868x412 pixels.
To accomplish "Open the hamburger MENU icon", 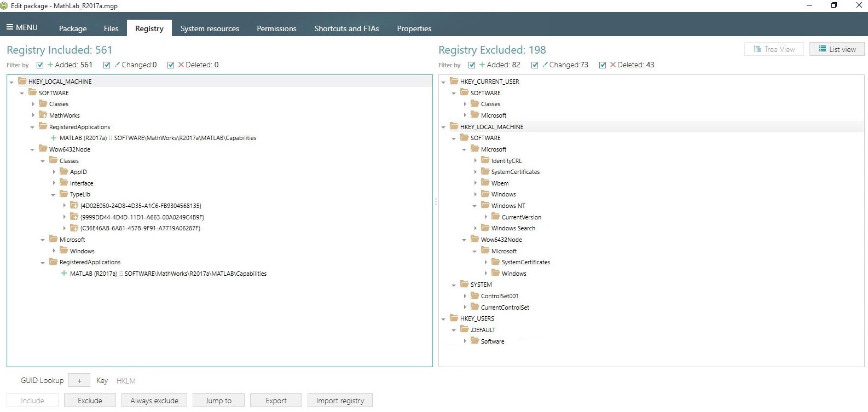I will click(10, 27).
